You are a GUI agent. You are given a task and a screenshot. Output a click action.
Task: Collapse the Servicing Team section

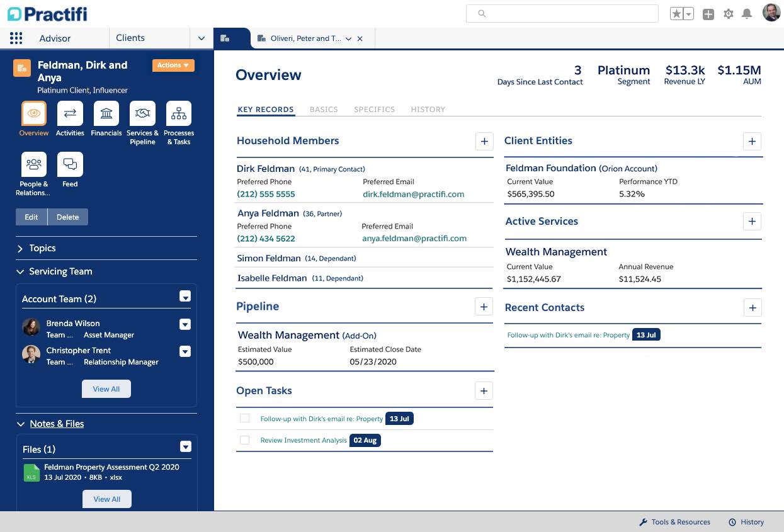click(20, 272)
